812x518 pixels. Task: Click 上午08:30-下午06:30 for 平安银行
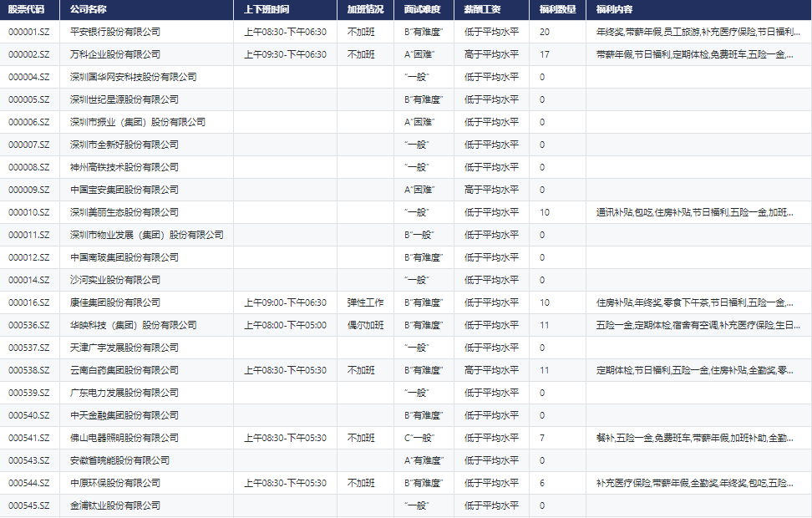pos(286,32)
